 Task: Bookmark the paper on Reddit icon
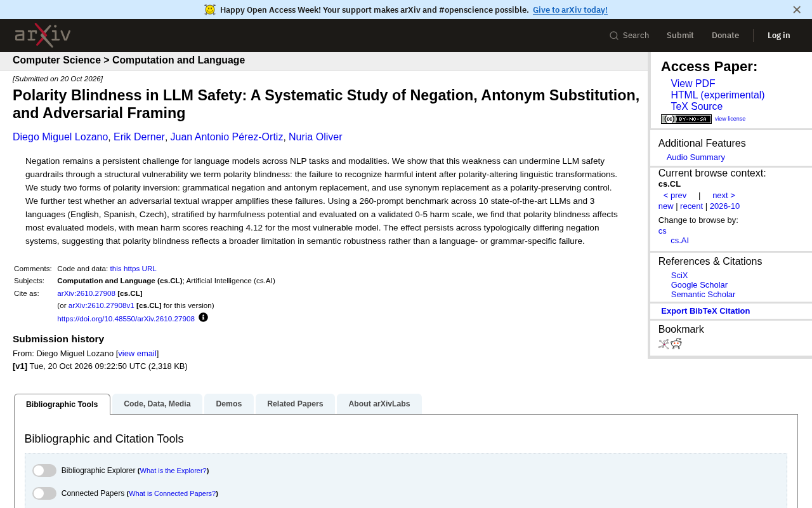click(x=676, y=344)
